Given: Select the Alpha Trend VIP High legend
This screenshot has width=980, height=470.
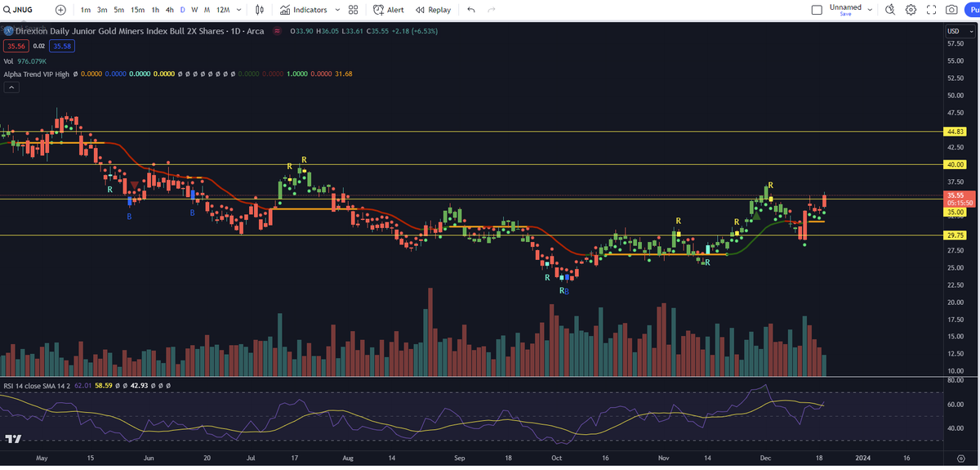Looking at the screenshot, I should pyautogui.click(x=36, y=74).
